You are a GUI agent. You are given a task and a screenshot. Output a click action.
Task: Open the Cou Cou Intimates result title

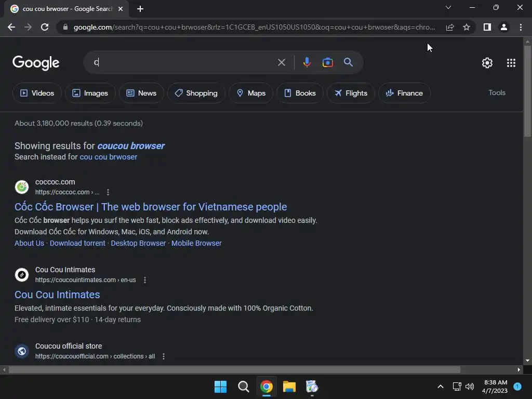57,295
